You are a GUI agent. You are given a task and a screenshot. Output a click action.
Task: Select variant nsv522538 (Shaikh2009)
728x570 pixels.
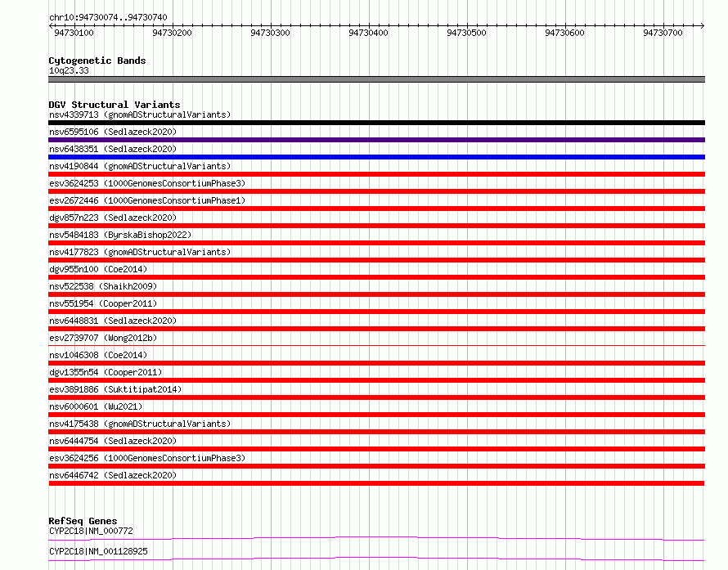coord(103,286)
